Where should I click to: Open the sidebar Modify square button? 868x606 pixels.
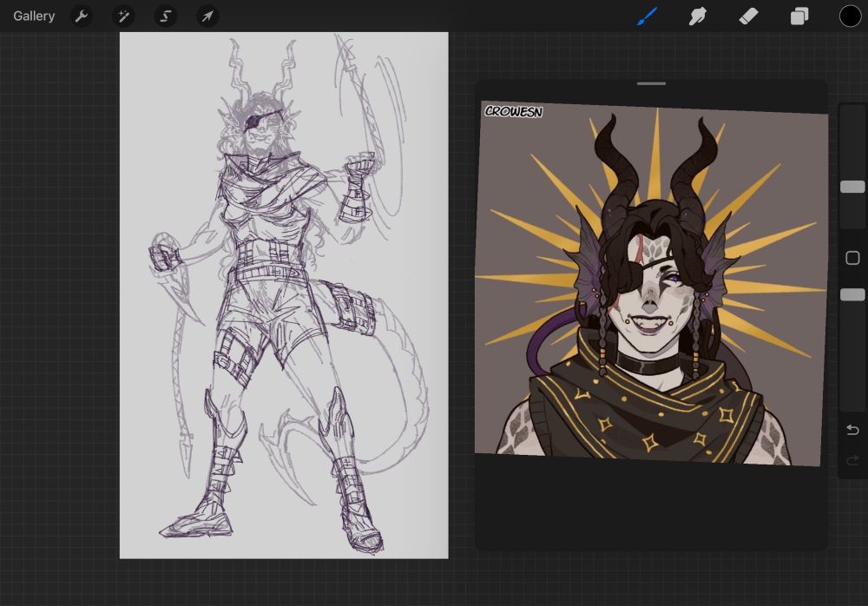tap(852, 258)
